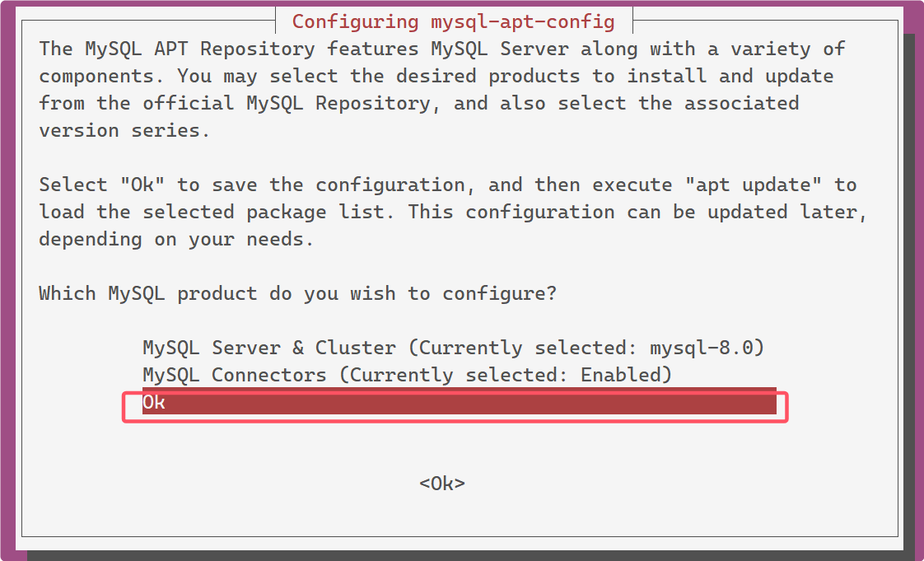
Task: Click the 'MySQL APT Repository' intro text
Action: pyautogui.click(x=200, y=49)
